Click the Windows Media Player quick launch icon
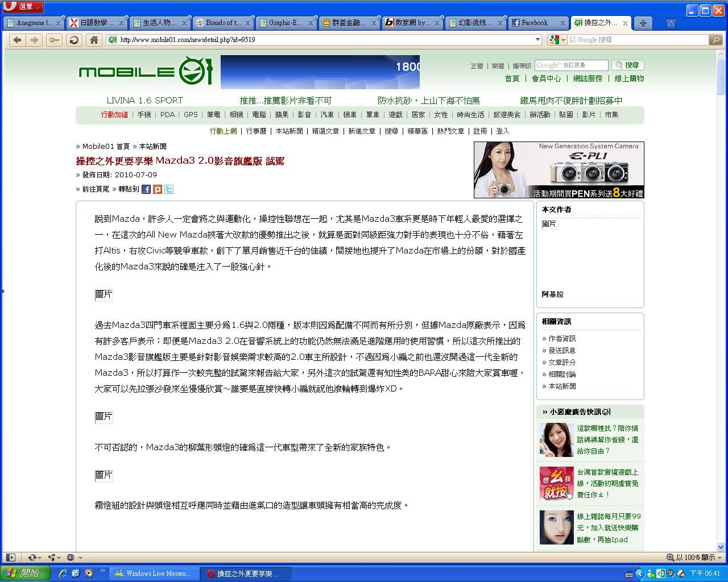 tap(89, 573)
